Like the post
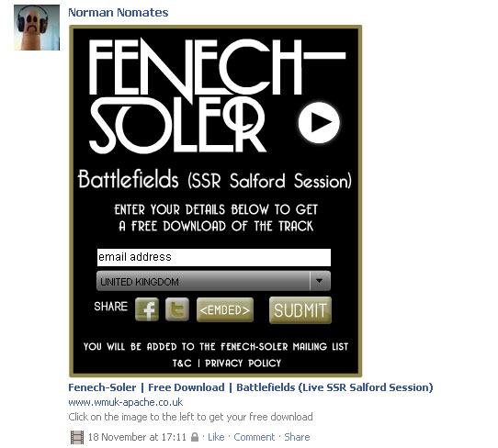This screenshot has height=448, width=498. click(x=216, y=437)
